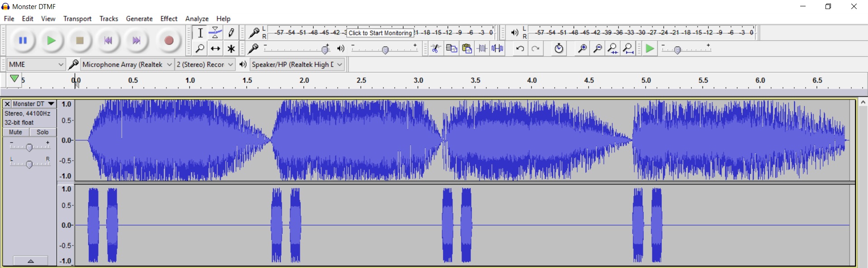Click the Fit Project zoom icon
The height and width of the screenshot is (268, 868).
click(x=628, y=48)
